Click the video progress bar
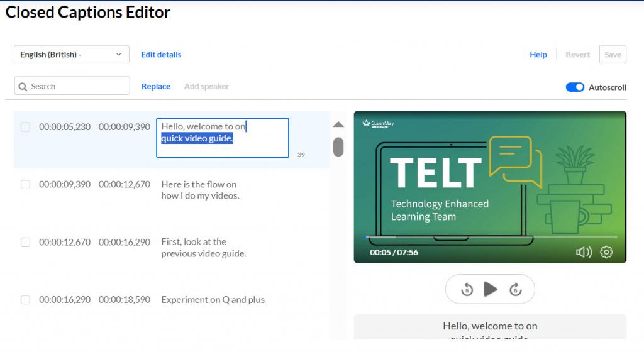 [x=491, y=237]
